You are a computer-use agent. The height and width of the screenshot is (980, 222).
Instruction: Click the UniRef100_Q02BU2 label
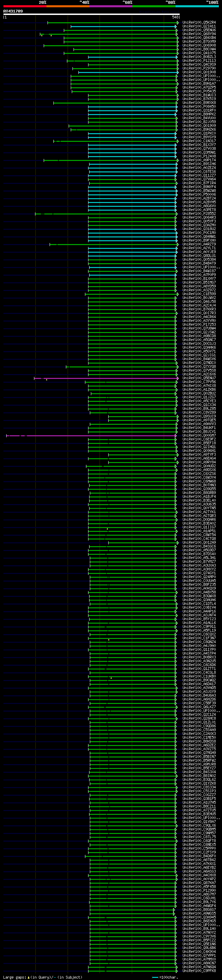(199, 394)
